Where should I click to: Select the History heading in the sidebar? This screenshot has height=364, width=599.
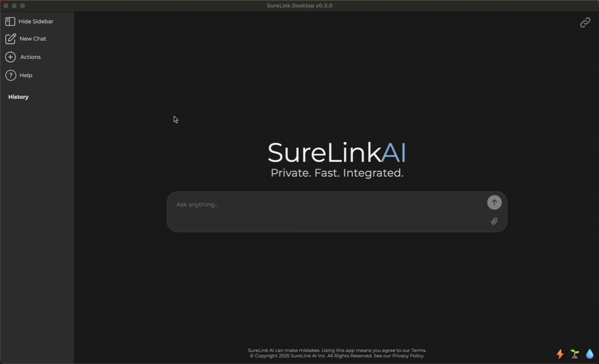pyautogui.click(x=18, y=97)
